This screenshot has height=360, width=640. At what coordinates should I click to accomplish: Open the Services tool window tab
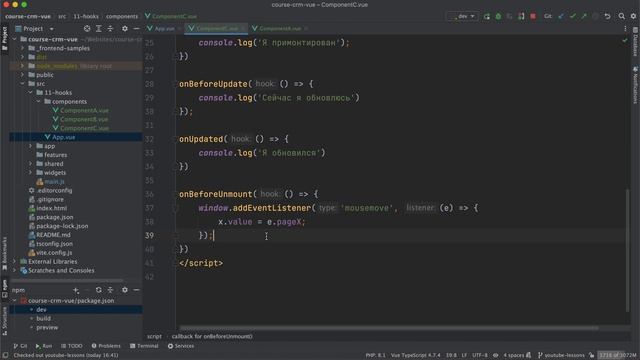tap(181, 346)
